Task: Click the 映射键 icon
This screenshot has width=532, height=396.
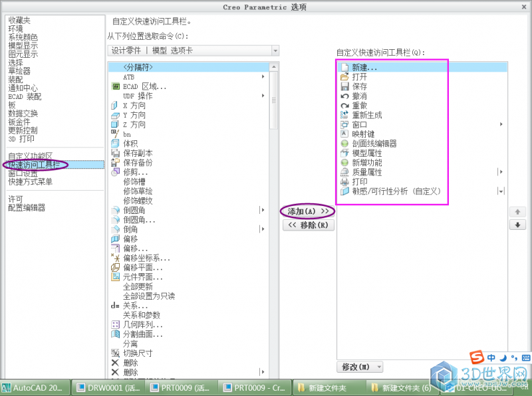Action: point(344,134)
